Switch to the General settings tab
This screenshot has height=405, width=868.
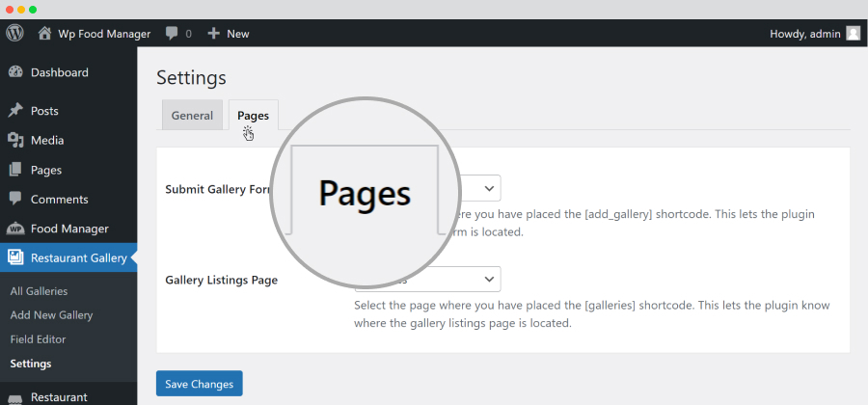pyautogui.click(x=192, y=115)
